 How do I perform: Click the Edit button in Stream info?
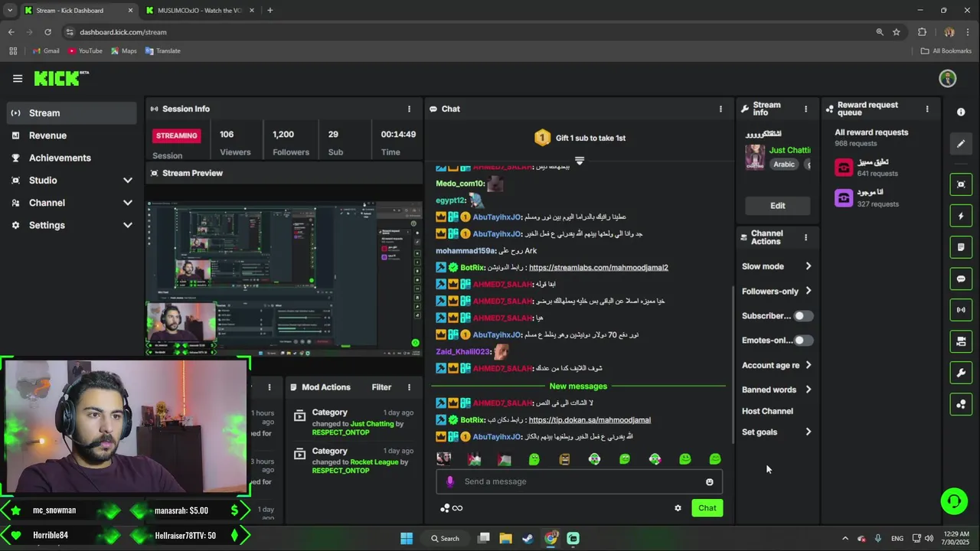778,205
